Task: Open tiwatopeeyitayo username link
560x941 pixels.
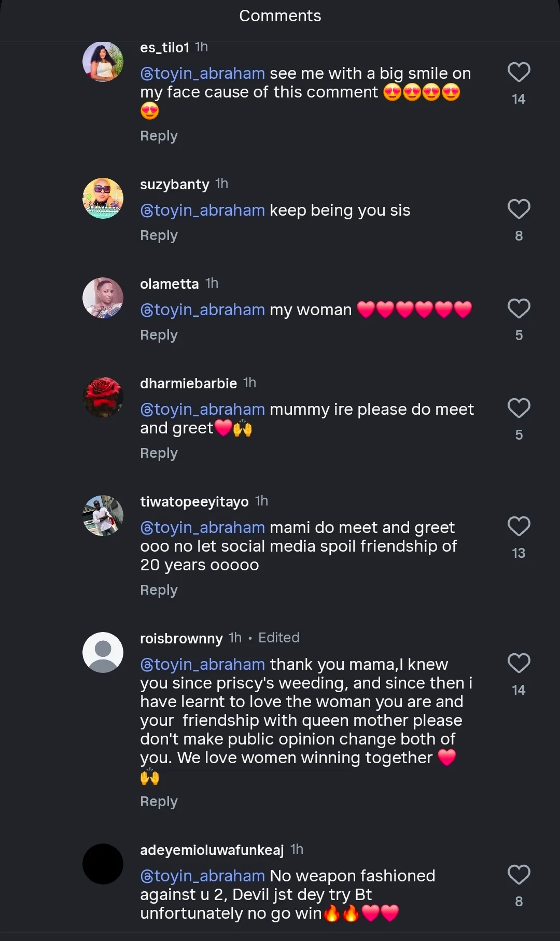Action: [194, 502]
